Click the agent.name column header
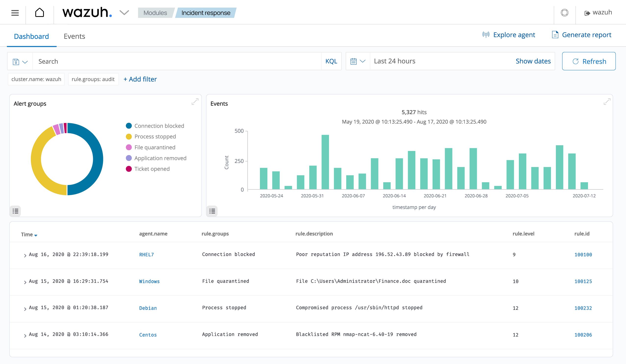Image resolution: width=626 pixels, height=364 pixels. coord(153,234)
